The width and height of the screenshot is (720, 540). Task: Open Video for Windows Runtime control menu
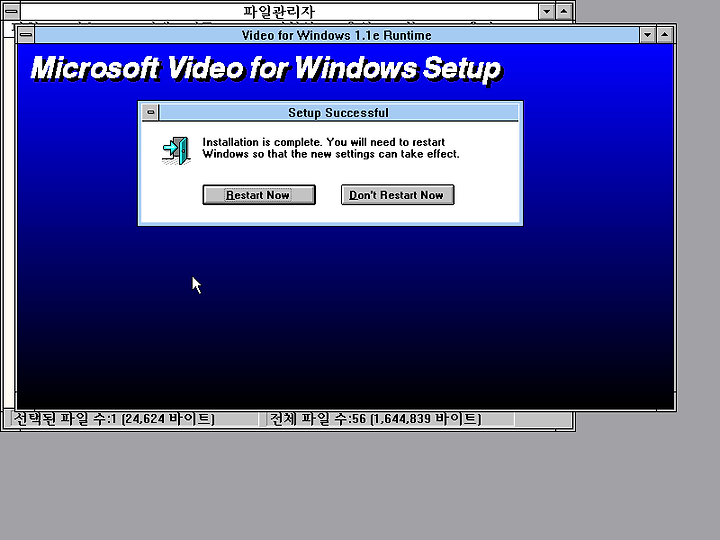click(26, 35)
